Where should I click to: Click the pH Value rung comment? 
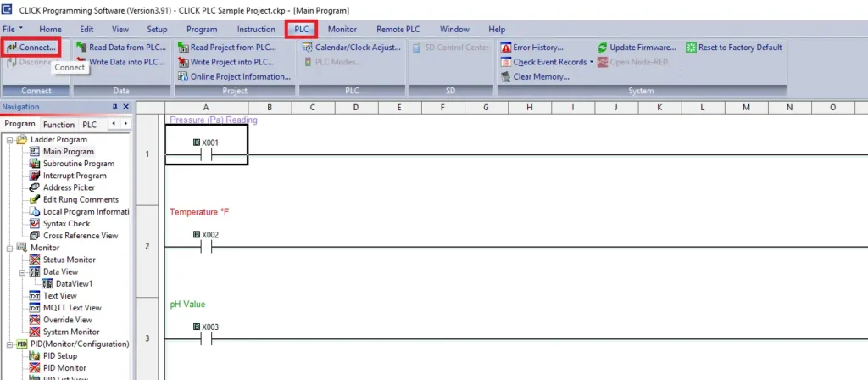click(187, 305)
